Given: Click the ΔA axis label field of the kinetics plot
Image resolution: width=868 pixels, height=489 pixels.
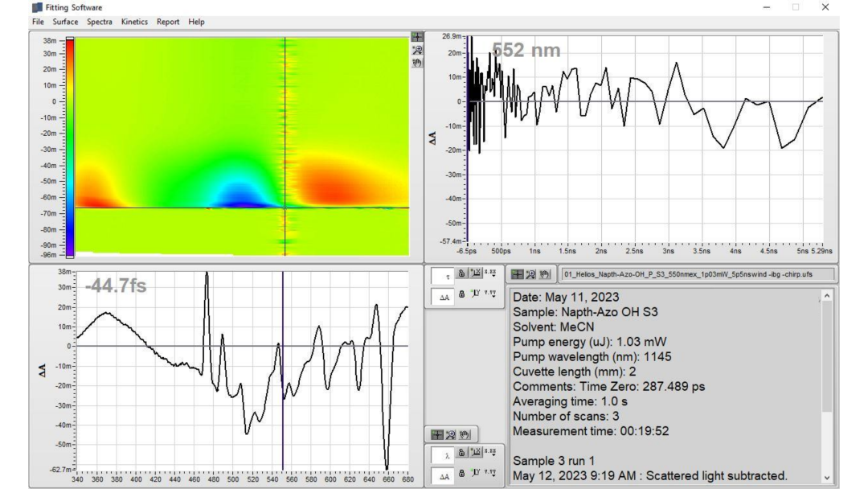Looking at the screenshot, I should coord(443,297).
